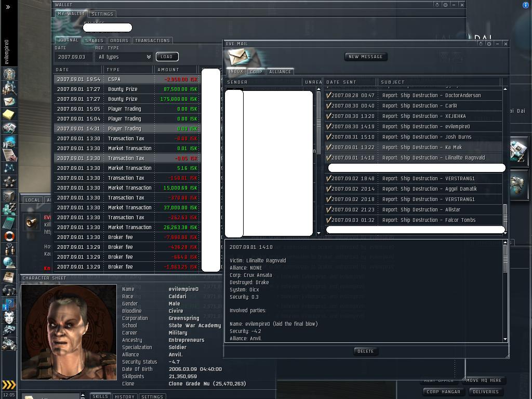532x399 pixels.
Task: Switch to the Shares tab
Action: [95, 41]
